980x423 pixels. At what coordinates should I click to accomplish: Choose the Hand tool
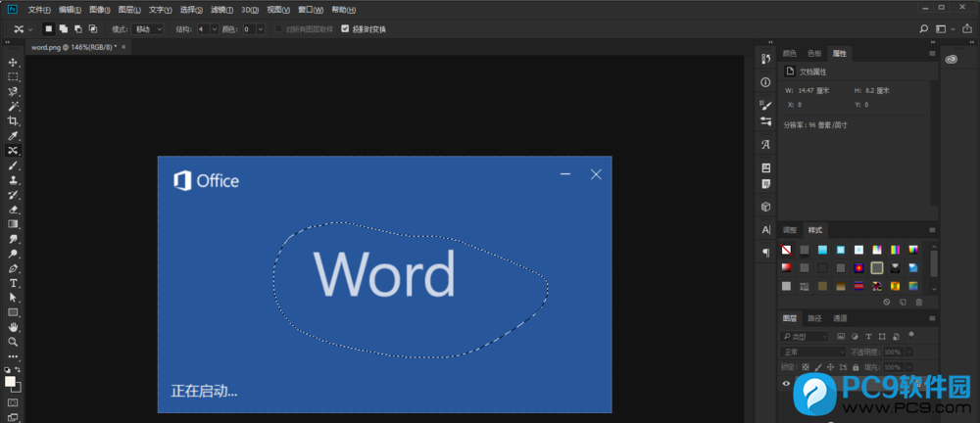click(x=13, y=327)
